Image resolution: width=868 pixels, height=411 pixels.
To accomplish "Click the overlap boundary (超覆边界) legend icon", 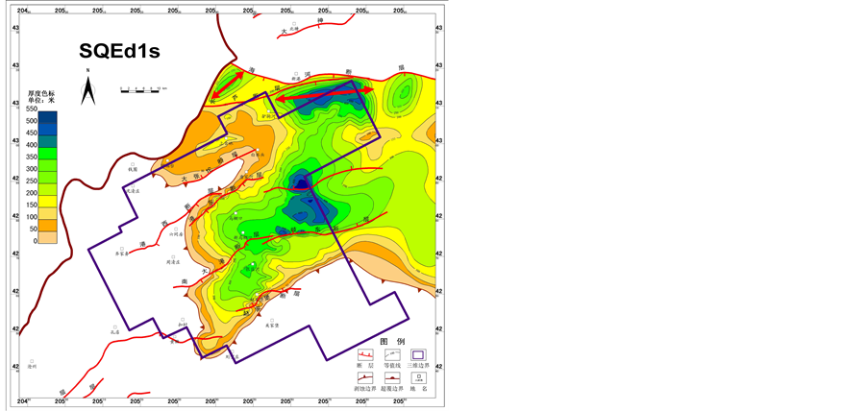I will tap(392, 376).
